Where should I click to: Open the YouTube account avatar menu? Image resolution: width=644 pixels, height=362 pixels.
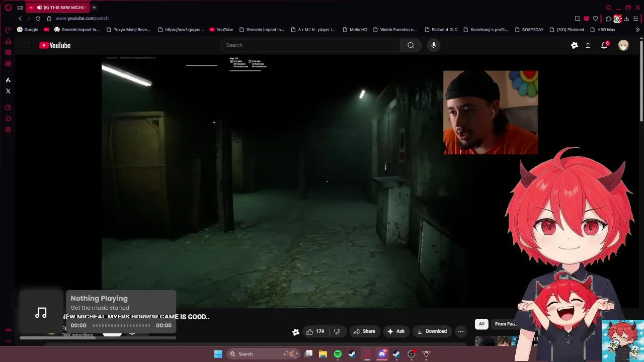[x=623, y=45]
